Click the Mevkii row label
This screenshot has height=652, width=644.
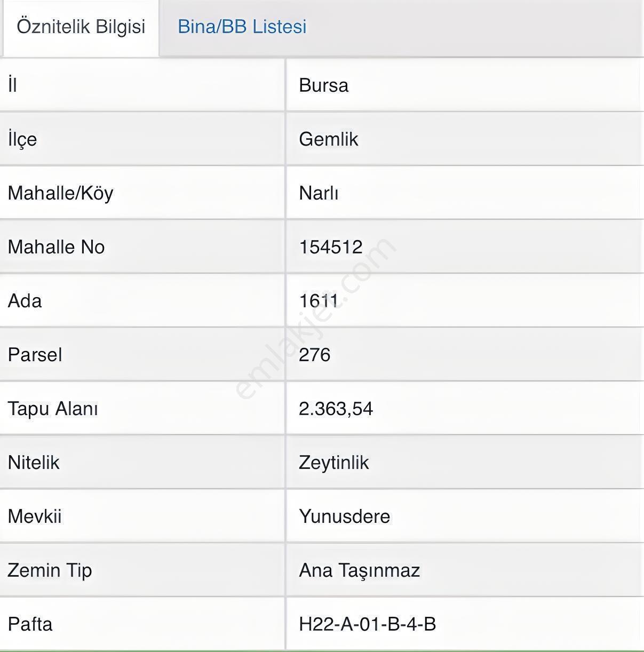coord(35,516)
